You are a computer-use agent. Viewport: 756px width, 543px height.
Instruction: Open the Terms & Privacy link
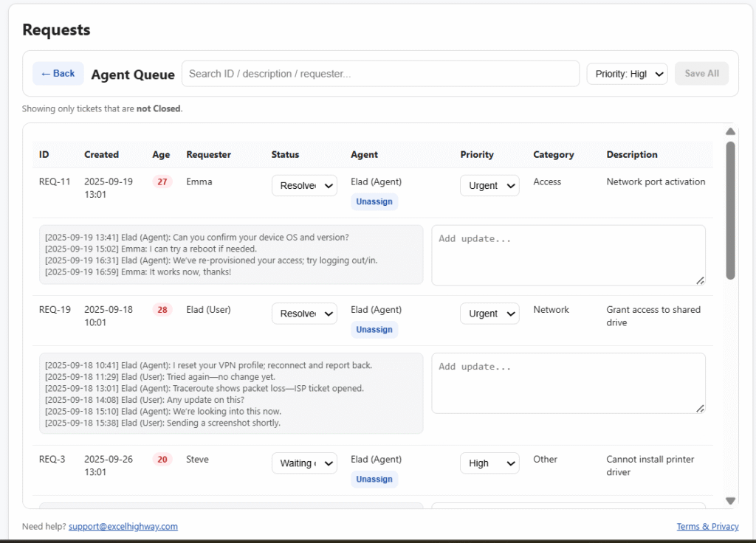pyautogui.click(x=707, y=527)
